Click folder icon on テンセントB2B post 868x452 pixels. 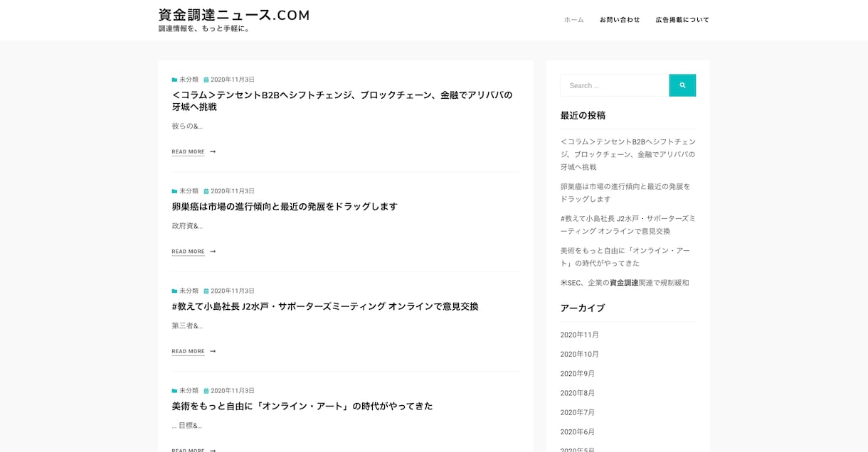174,80
